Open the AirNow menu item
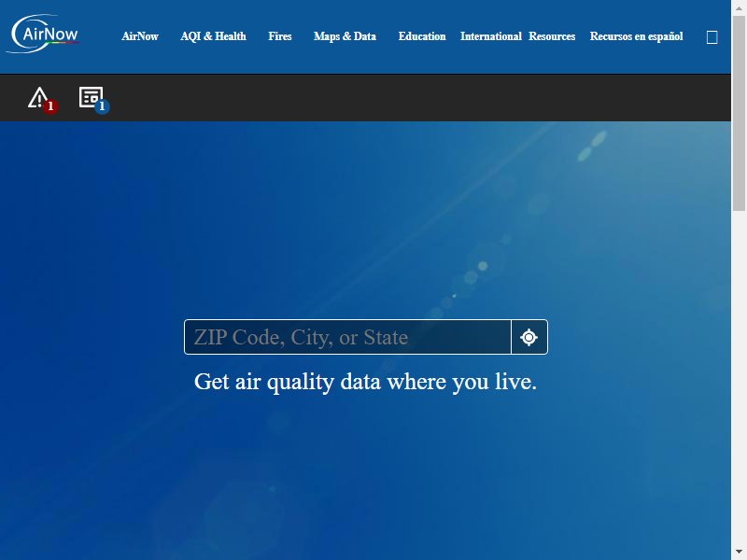The width and height of the screenshot is (747, 560). tap(139, 36)
